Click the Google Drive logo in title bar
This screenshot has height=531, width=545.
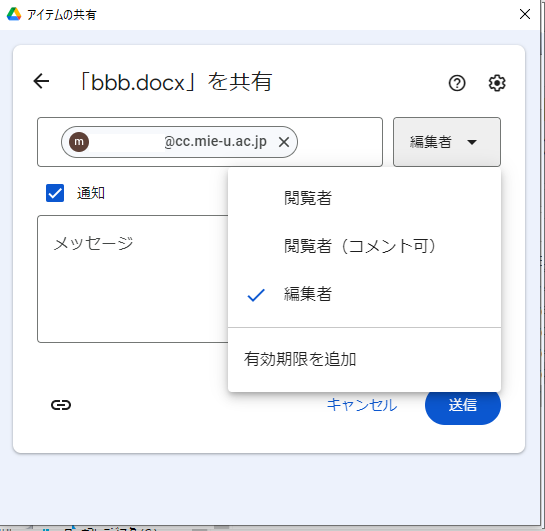point(14,14)
